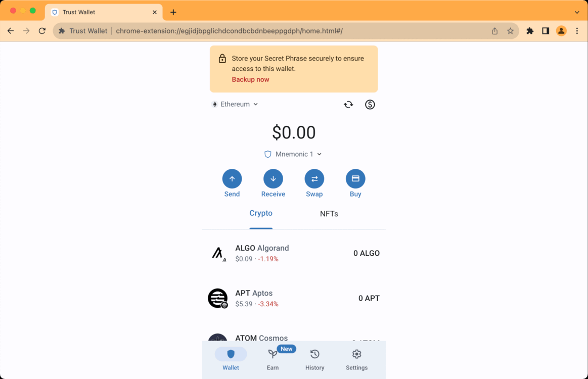Go forward in browser
Image resolution: width=588 pixels, height=379 pixels.
click(26, 31)
